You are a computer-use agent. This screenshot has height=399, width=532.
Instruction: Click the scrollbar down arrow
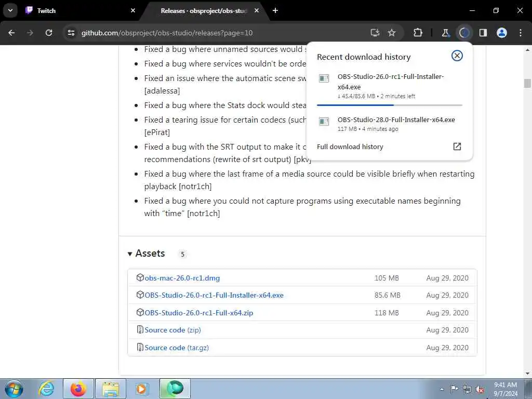[527, 374]
